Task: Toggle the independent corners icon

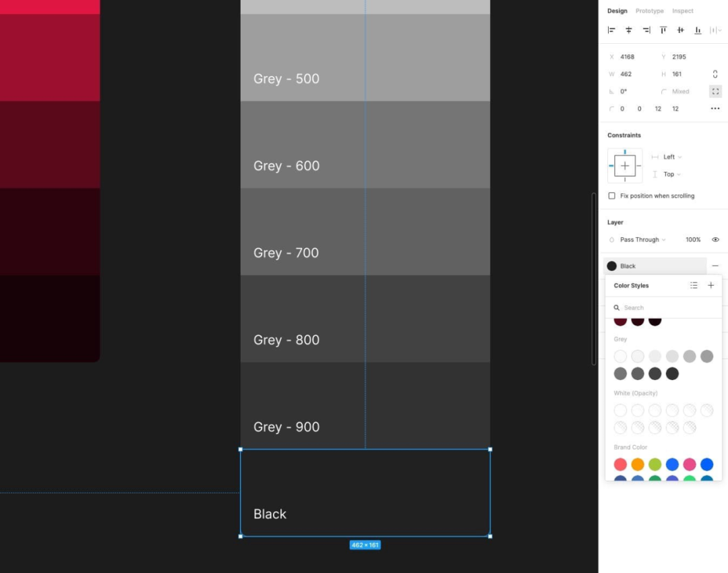Action: pos(715,92)
